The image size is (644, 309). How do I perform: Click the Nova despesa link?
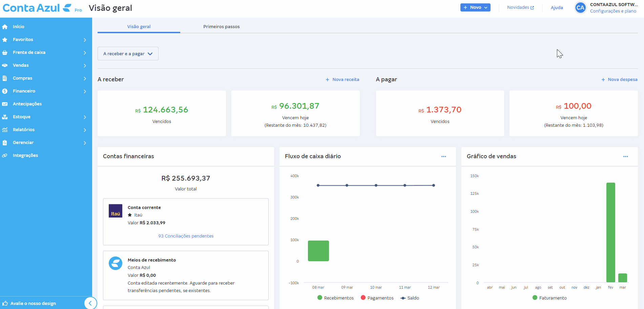(619, 79)
